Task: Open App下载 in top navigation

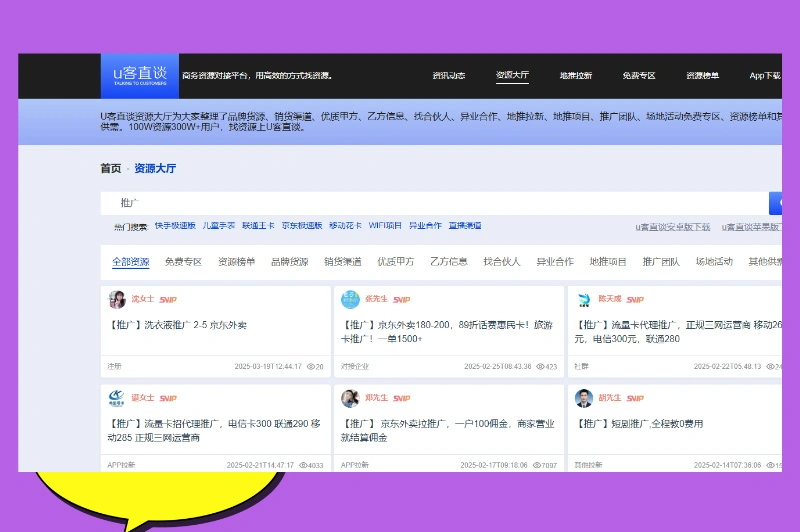Action: click(x=765, y=75)
